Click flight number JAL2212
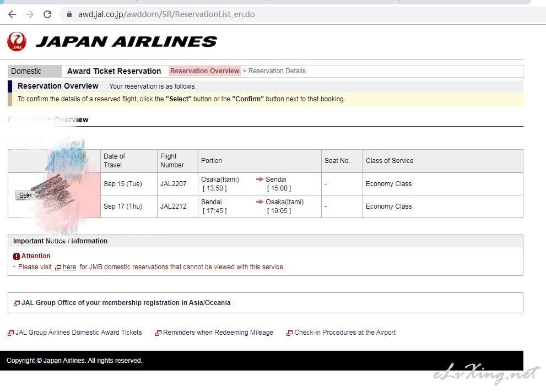This screenshot has height=392, width=546. 174,206
